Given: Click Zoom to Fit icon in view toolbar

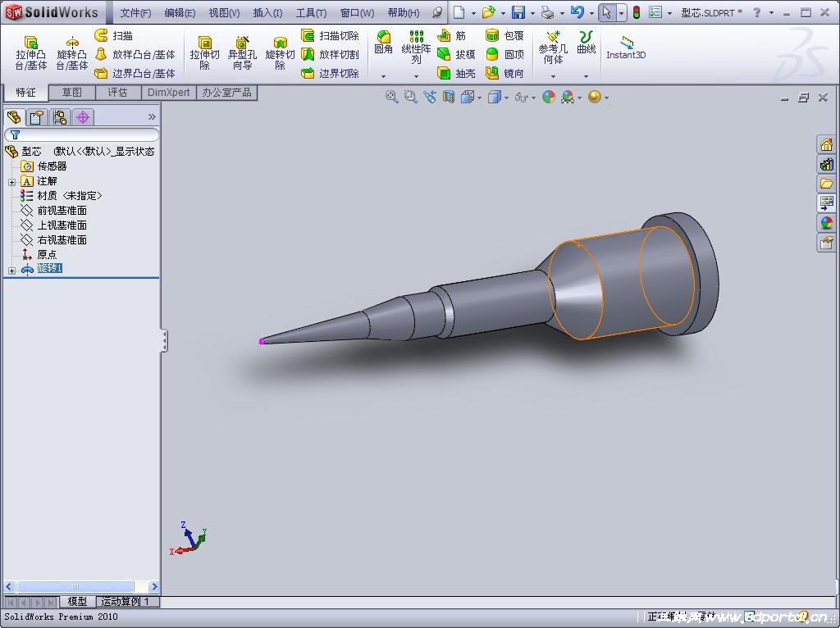Looking at the screenshot, I should click(x=391, y=97).
